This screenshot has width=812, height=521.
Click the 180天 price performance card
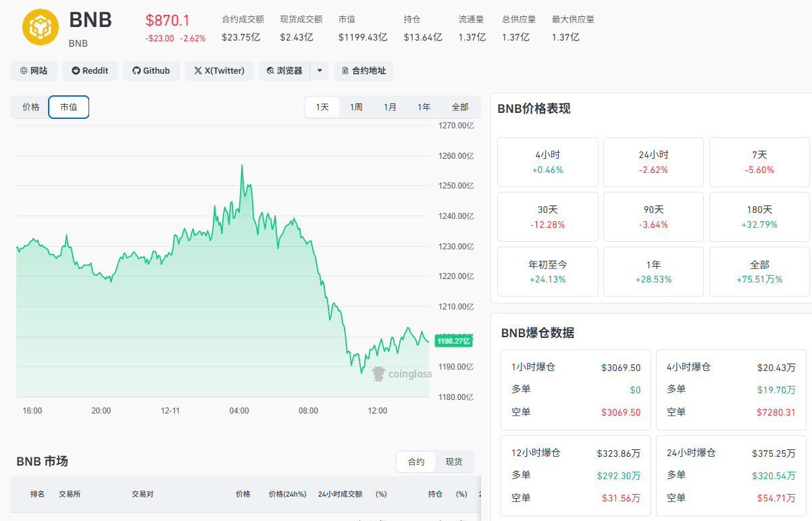click(759, 217)
